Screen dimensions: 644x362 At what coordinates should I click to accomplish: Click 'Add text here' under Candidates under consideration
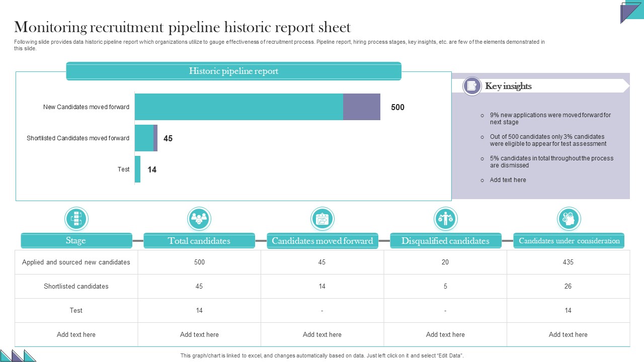click(568, 335)
